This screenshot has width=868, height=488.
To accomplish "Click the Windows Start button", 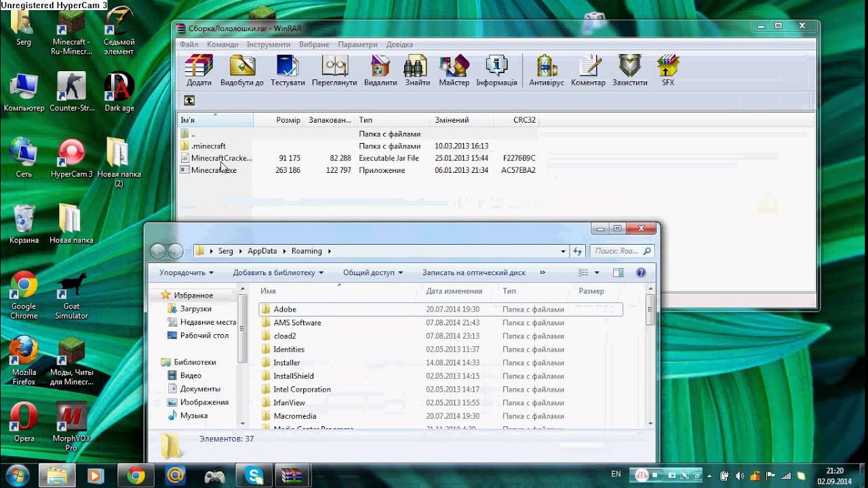I will [17, 475].
